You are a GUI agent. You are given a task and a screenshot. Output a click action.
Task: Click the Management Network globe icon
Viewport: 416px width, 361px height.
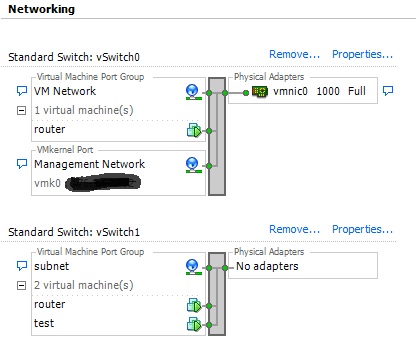point(193,165)
